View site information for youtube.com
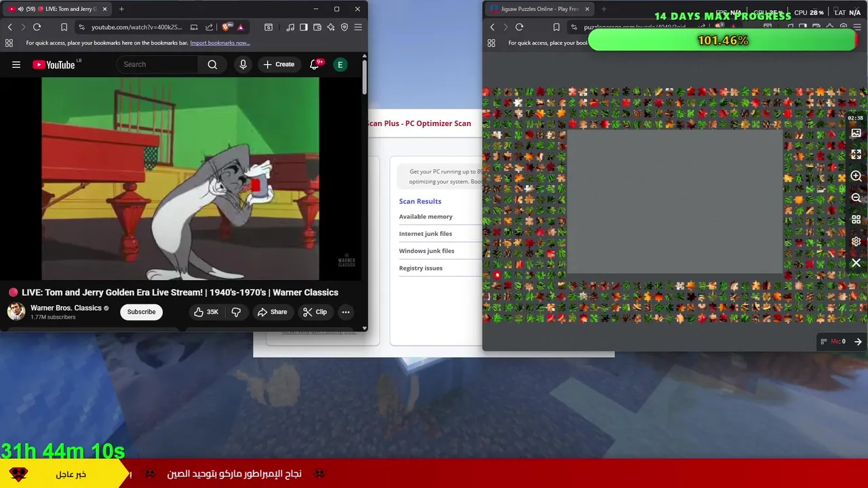Image resolution: width=868 pixels, height=488 pixels. click(81, 27)
